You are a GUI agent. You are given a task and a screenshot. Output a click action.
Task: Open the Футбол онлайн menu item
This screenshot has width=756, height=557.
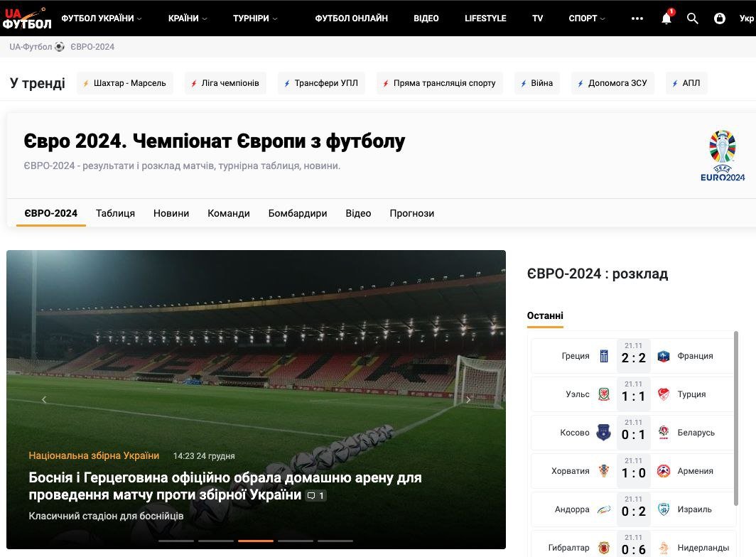[351, 18]
